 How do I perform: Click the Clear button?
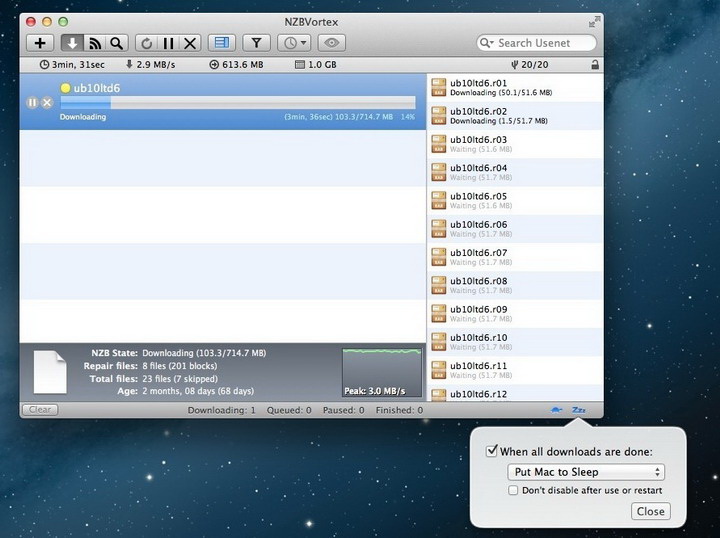click(40, 410)
